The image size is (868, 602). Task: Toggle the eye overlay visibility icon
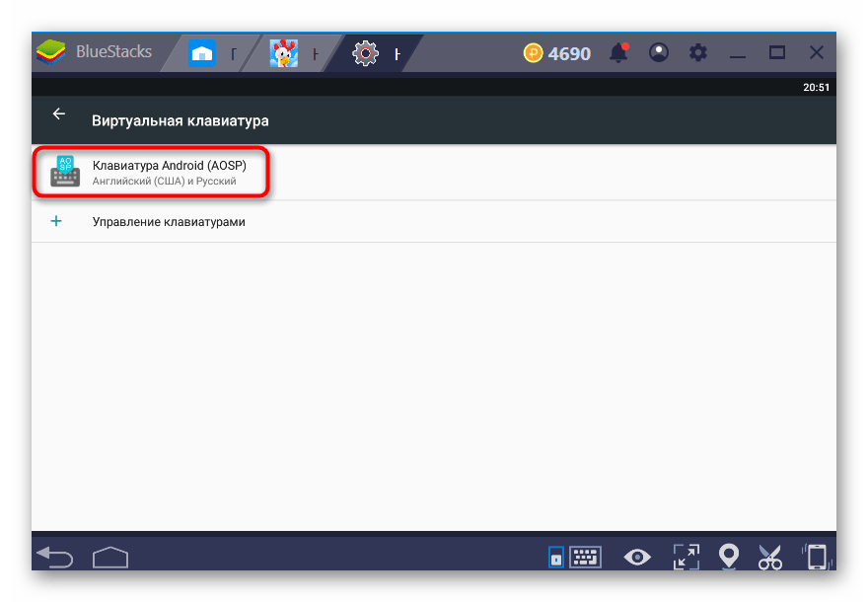click(637, 558)
